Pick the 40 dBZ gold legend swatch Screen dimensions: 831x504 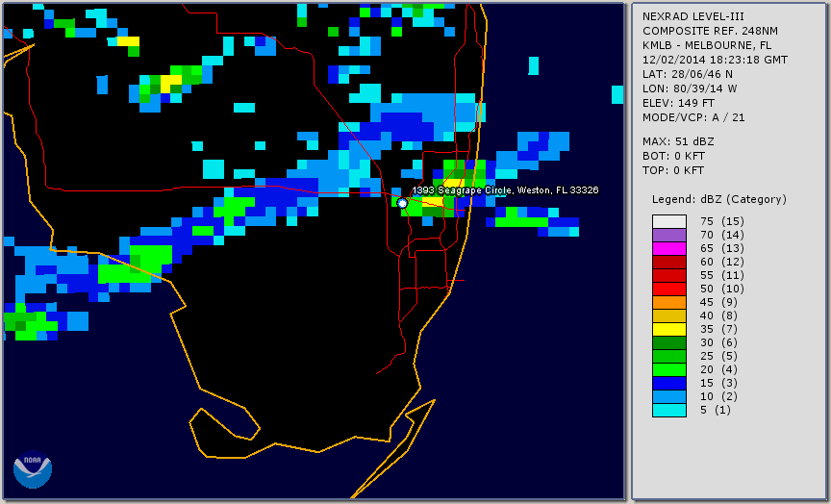pyautogui.click(x=669, y=315)
